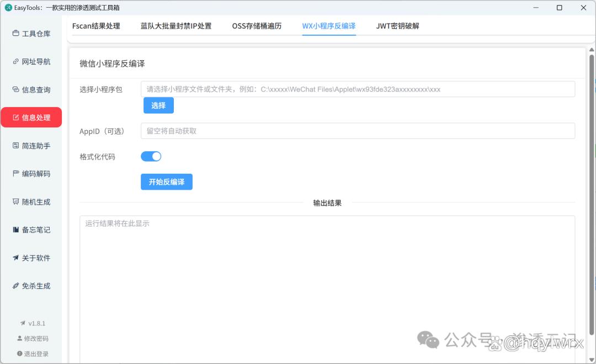Click the scrollbar down arrow
This screenshot has width=596, height=364.
(592, 359)
